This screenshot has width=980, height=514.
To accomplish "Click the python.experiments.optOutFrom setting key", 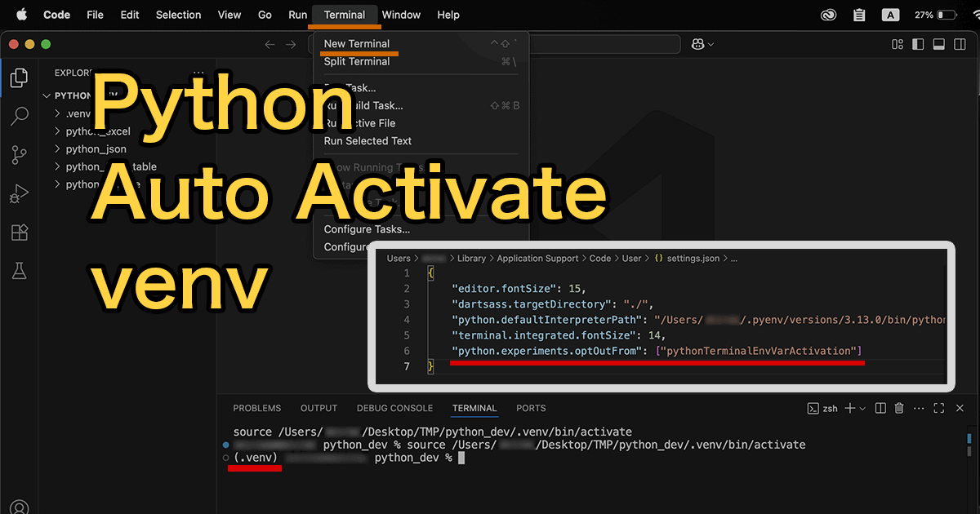I will 548,351.
